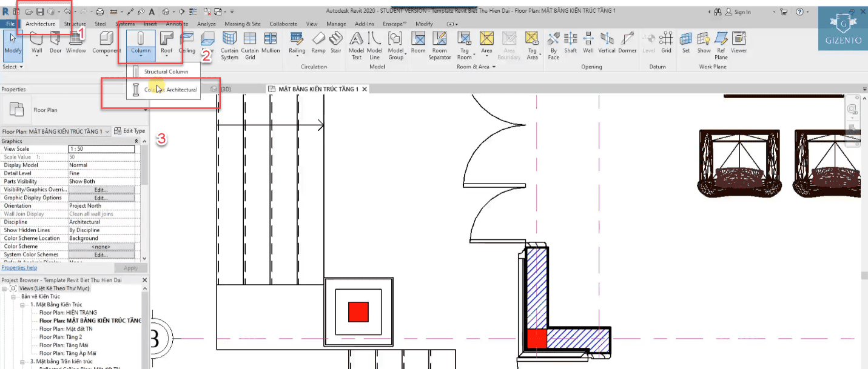Select the Wall tool in ribbon
Viewport: 868px width, 369px height.
(36, 42)
